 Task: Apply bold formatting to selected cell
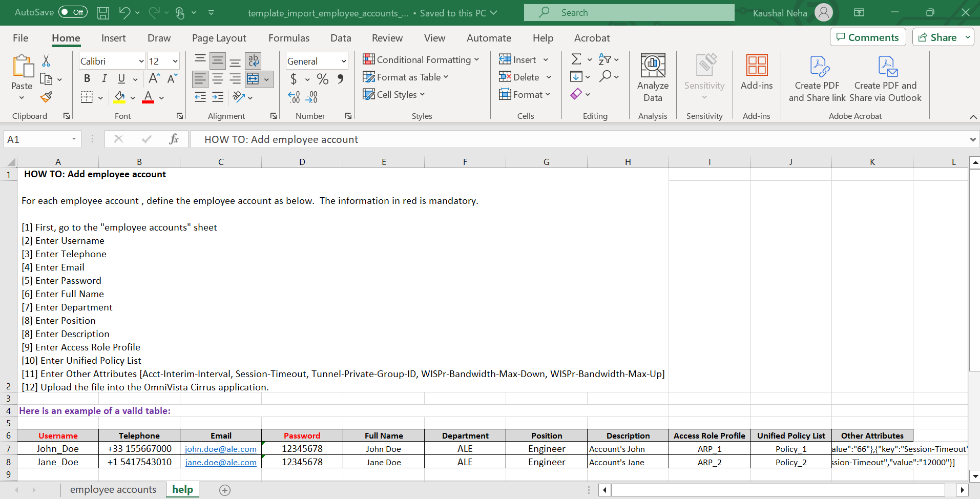[87, 78]
